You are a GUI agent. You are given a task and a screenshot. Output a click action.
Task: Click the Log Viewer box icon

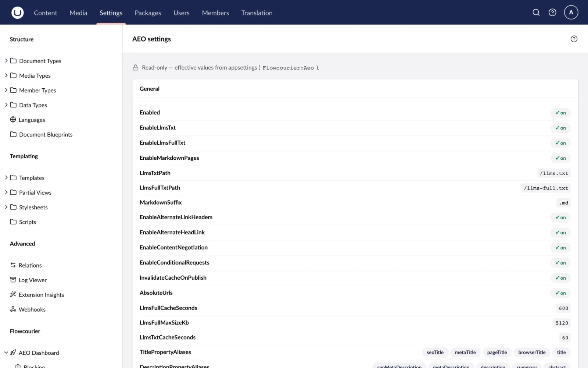(x=13, y=280)
